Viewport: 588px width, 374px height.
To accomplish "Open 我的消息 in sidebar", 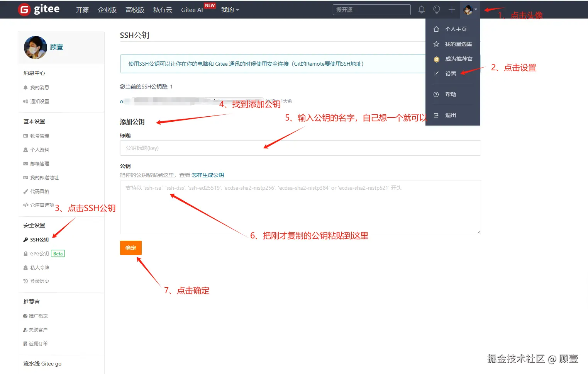I will click(x=39, y=88).
